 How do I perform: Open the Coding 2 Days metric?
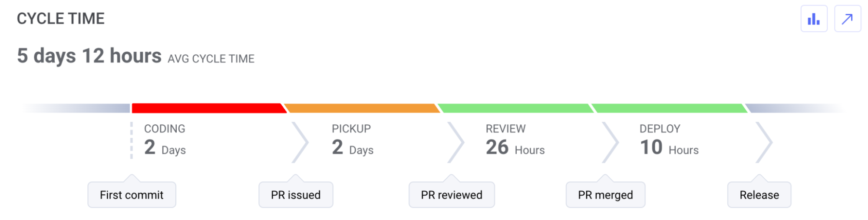click(x=165, y=140)
